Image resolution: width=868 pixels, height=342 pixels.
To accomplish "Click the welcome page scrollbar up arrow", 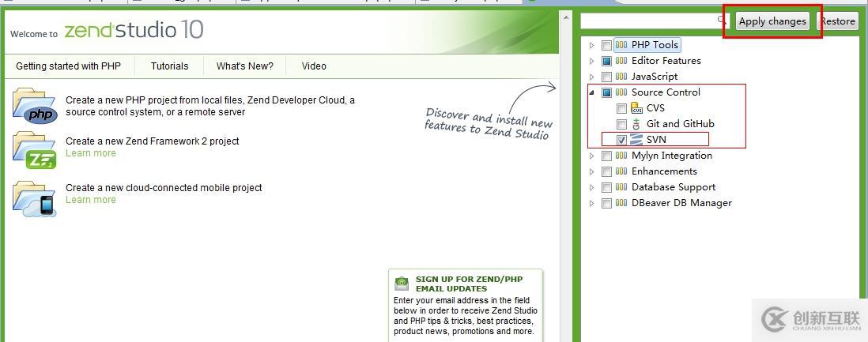I will [x=566, y=17].
